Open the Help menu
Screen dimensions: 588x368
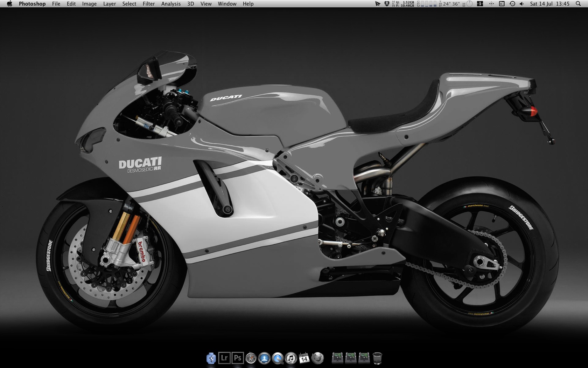(x=248, y=4)
